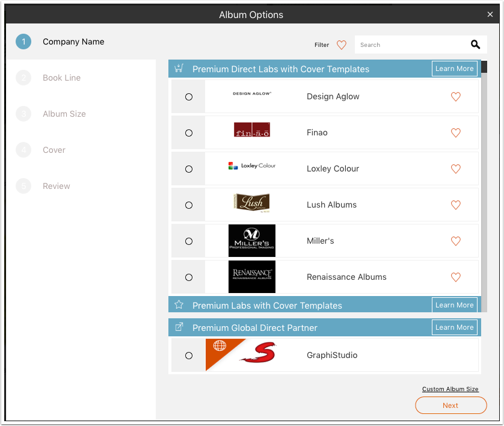Image resolution: width=504 pixels, height=426 pixels.
Task: Click the Miller's company name text
Action: click(x=320, y=241)
